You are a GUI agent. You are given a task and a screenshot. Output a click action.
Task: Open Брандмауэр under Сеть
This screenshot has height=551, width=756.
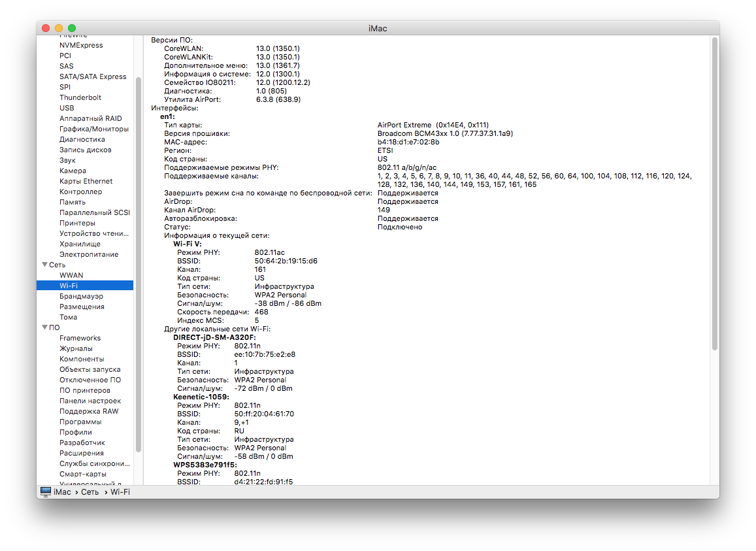pyautogui.click(x=81, y=296)
